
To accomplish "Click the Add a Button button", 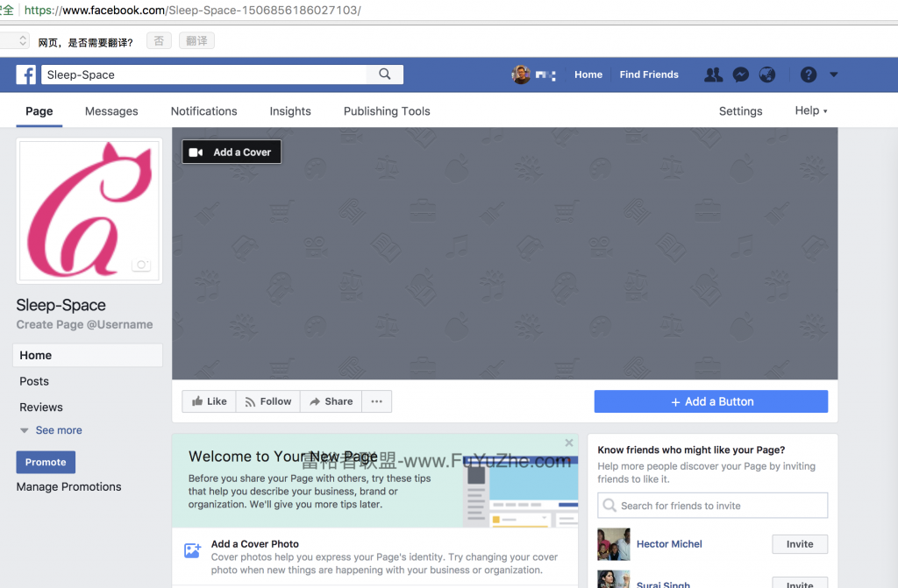I will 710,401.
